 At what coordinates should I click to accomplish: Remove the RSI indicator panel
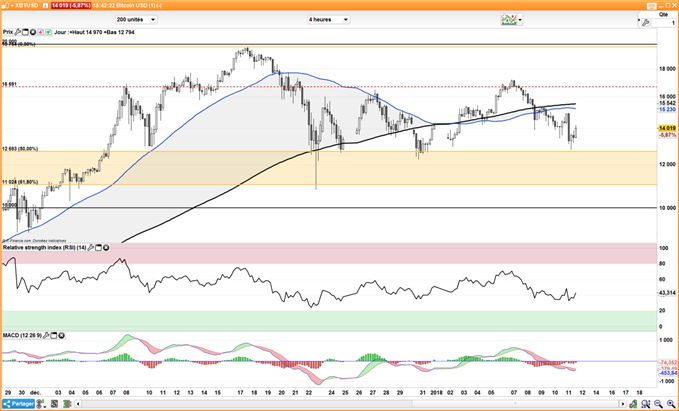coord(106,248)
